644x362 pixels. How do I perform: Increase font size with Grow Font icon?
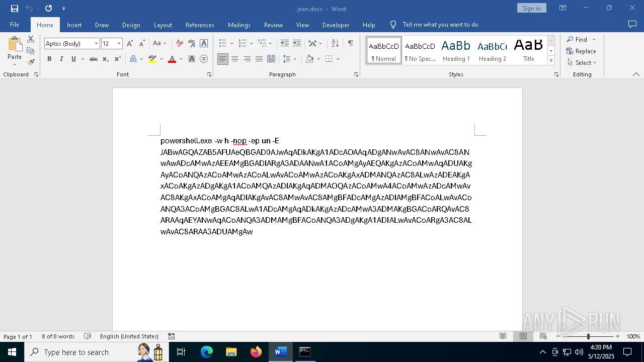130,44
